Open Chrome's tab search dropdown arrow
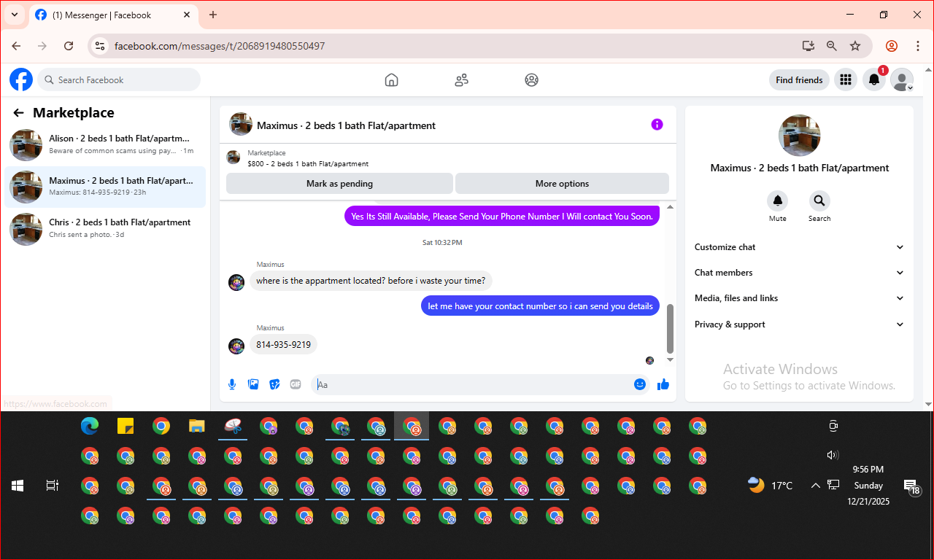The image size is (934, 560). [14, 15]
